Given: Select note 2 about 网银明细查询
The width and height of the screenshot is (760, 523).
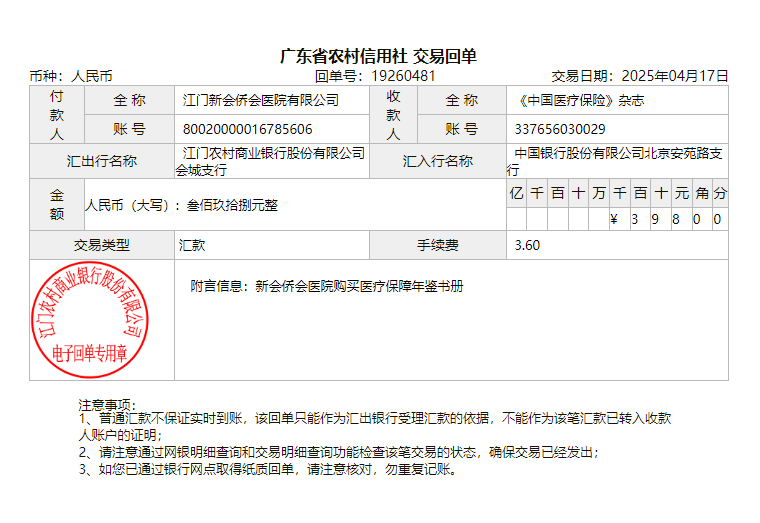Looking at the screenshot, I should click(x=339, y=452).
